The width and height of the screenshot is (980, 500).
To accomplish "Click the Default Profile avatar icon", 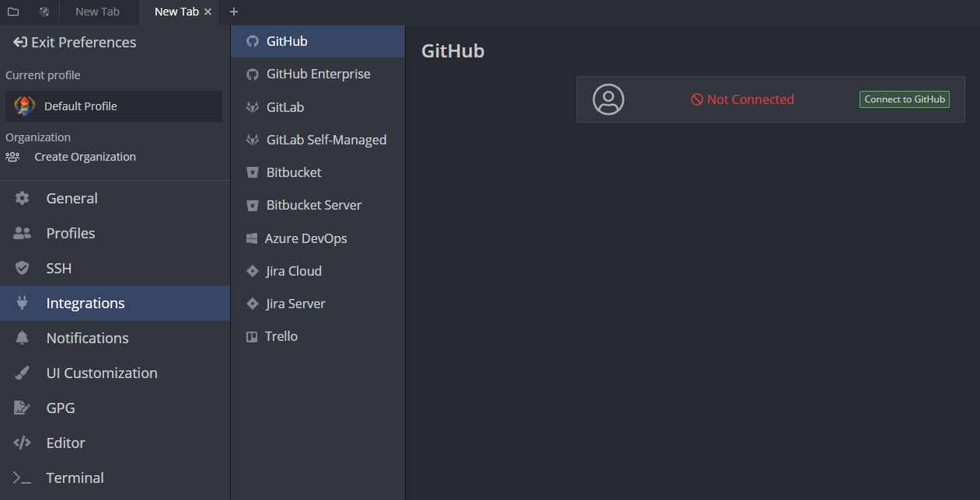I will pos(24,106).
